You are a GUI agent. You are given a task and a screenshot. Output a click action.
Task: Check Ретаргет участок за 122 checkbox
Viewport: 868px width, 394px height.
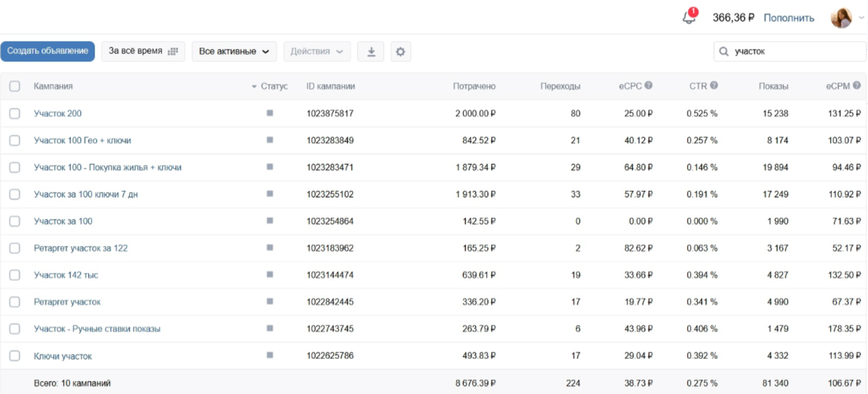(15, 248)
